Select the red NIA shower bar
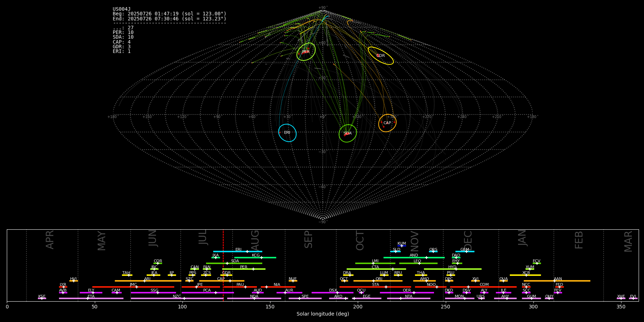Viewport: 644px width, 322px height. [278, 287]
